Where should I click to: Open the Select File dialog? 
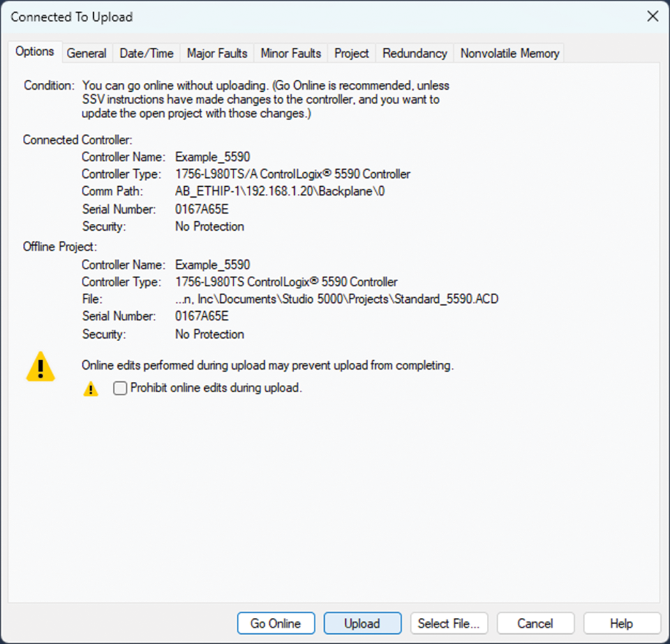tap(449, 624)
